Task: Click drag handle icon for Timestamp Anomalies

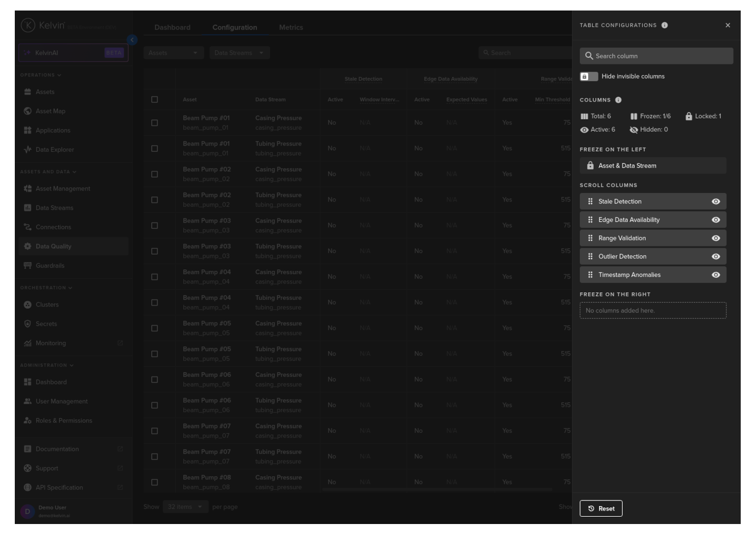Action: [590, 275]
